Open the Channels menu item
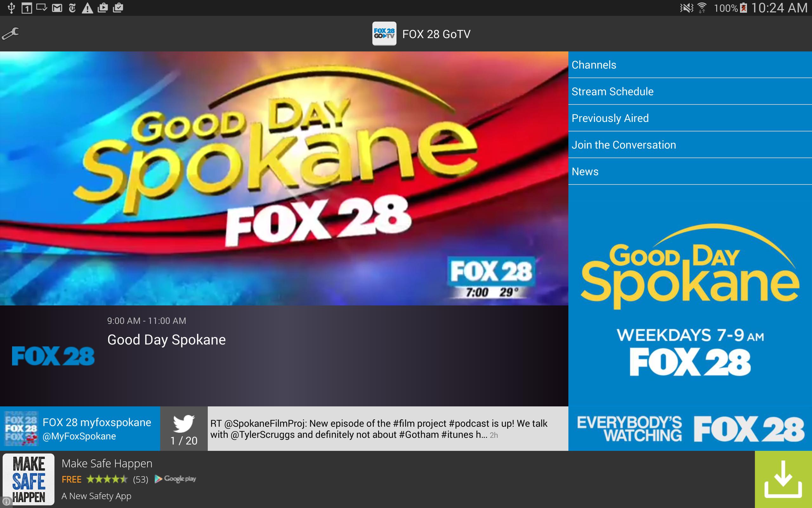Viewport: 812px width, 508px height. [690, 64]
